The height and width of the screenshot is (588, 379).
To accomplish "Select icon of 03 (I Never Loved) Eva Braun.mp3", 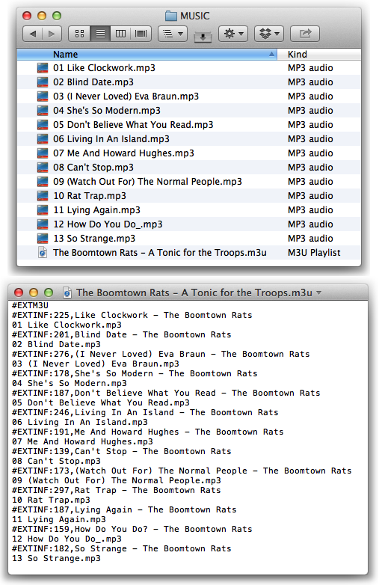I will 43,97.
